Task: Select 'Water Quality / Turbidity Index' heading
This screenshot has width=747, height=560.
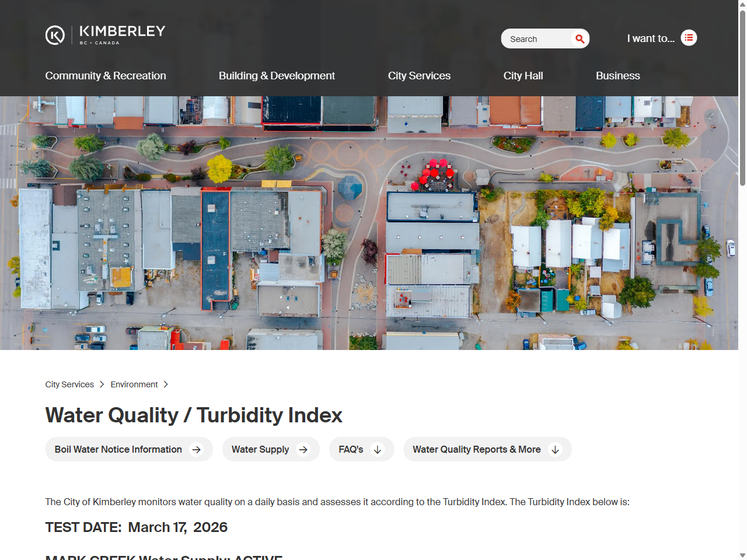Action: [x=194, y=415]
